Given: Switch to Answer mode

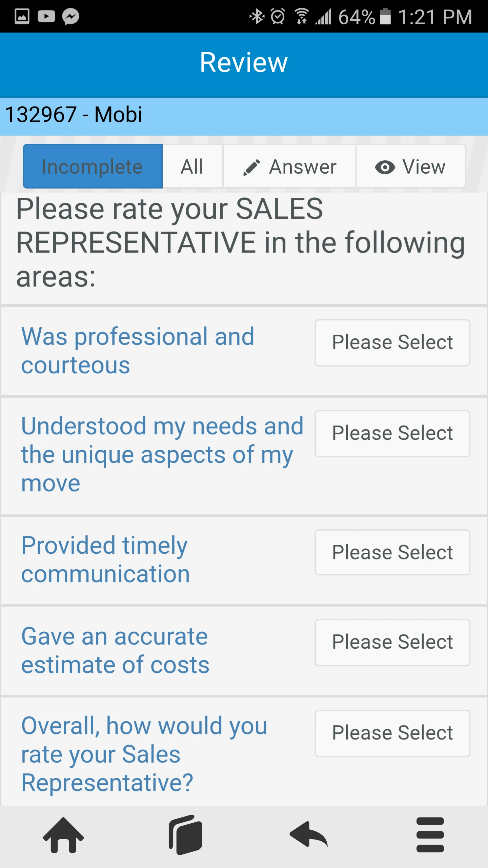Looking at the screenshot, I should coord(289,166).
